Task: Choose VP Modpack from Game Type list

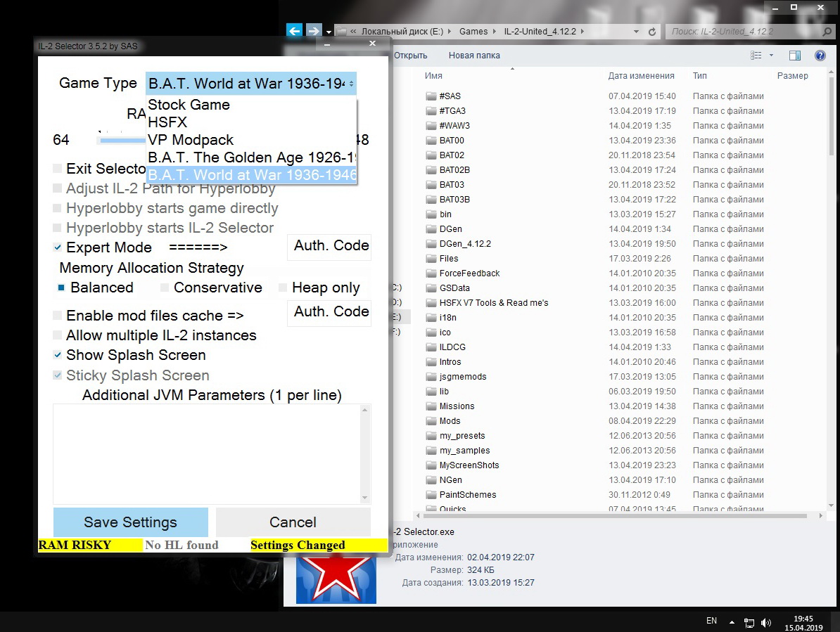Action: coord(251,140)
